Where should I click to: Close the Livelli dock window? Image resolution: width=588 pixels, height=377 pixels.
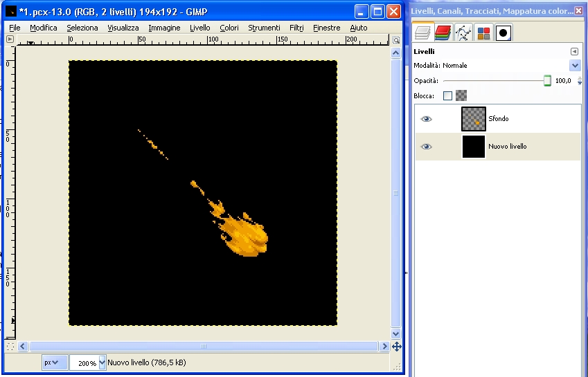point(579,11)
